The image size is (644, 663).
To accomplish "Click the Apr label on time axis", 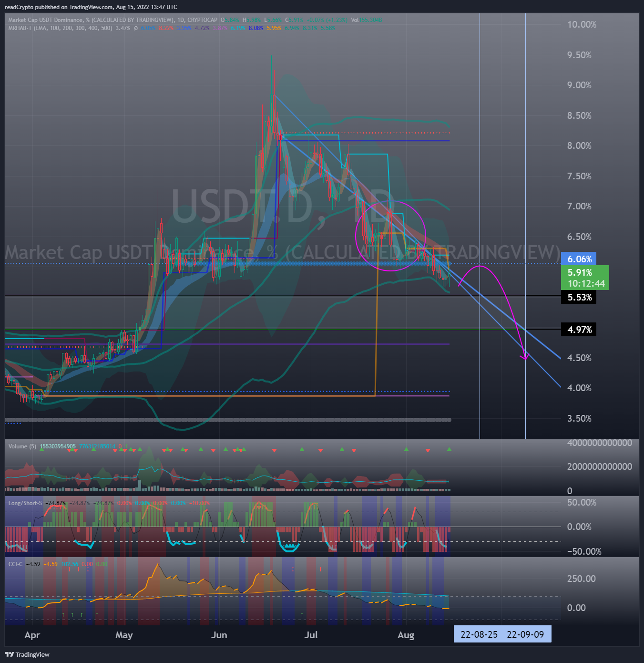I will [x=32, y=635].
